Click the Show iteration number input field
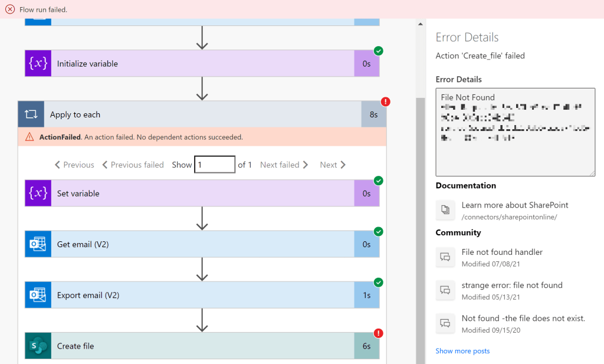 (215, 165)
